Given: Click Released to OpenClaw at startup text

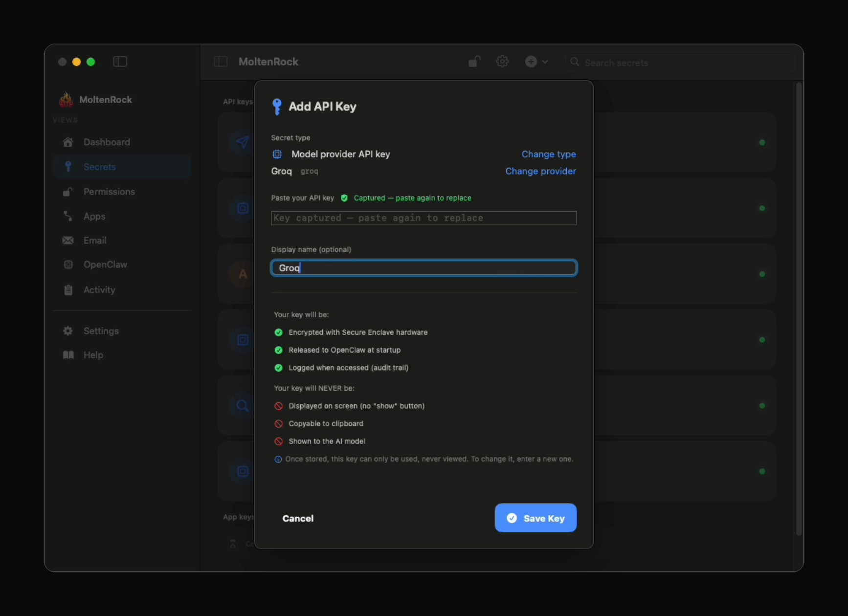Looking at the screenshot, I should coord(345,350).
